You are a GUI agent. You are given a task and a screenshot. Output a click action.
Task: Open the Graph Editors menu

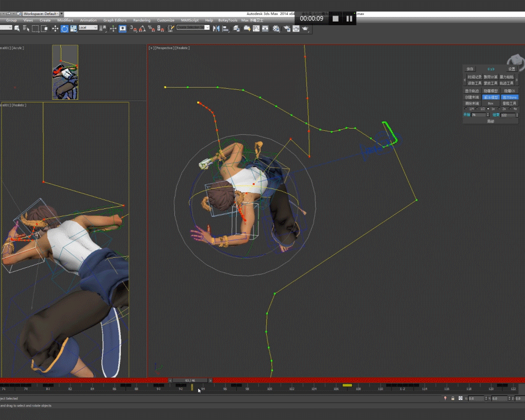(x=115, y=20)
